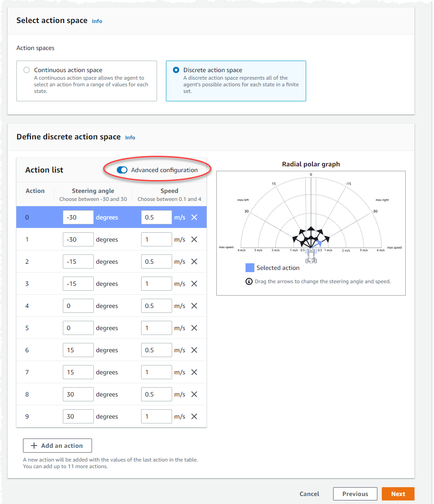Click the Previous button

point(355,494)
